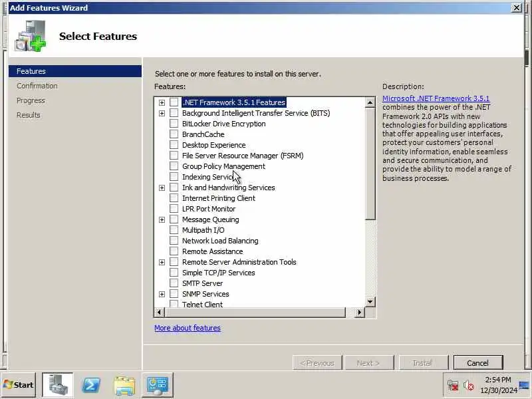532x399 pixels.
Task: Open the Start menu
Action: click(x=19, y=385)
